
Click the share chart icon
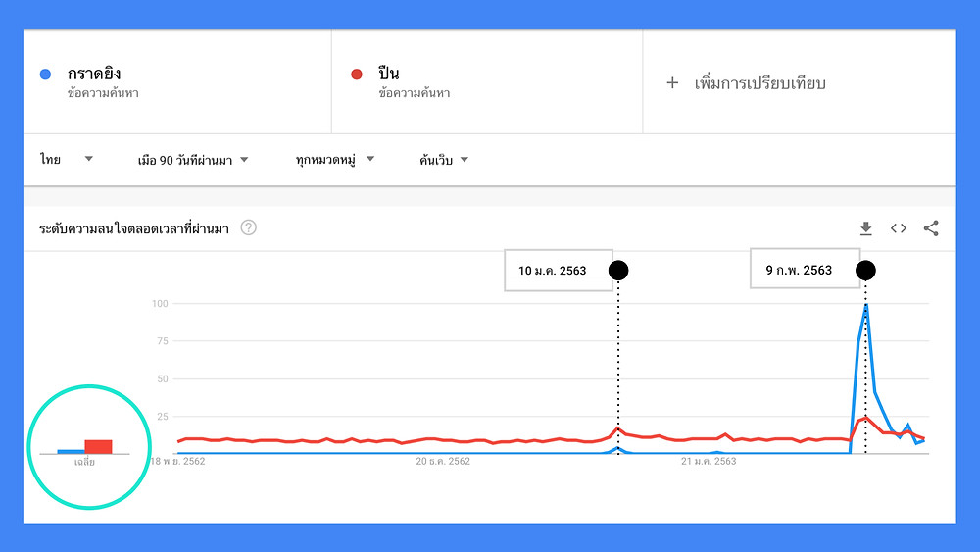point(931,228)
